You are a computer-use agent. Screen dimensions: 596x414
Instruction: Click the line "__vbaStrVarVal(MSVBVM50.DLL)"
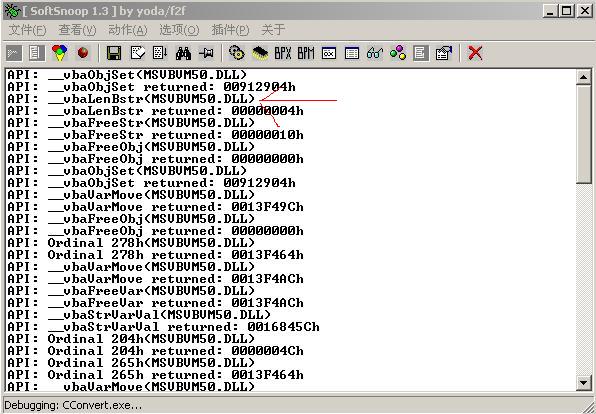pos(139,315)
